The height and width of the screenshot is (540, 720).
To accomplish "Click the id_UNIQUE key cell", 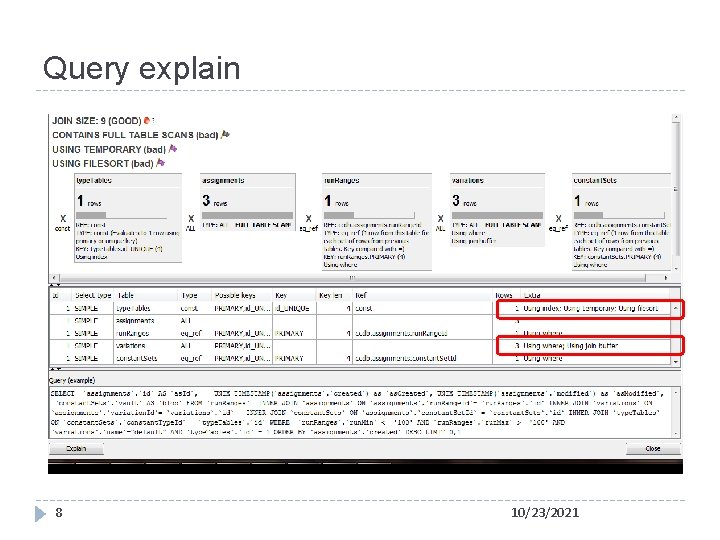I will click(x=292, y=308).
